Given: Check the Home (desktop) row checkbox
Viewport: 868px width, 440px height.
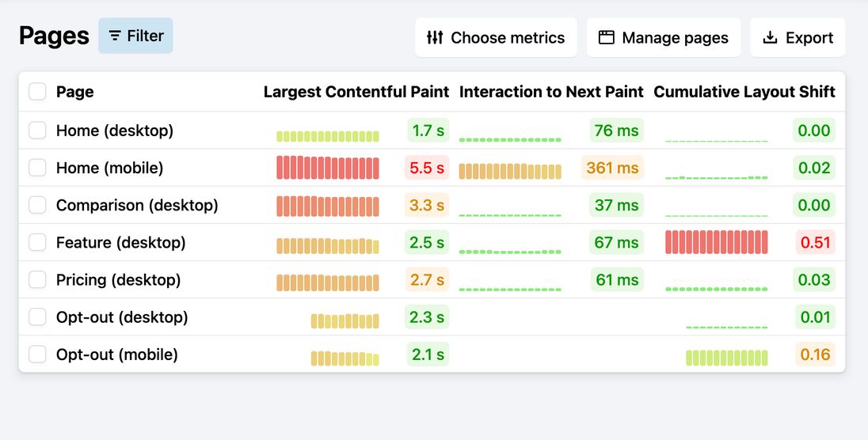Looking at the screenshot, I should click(x=37, y=130).
